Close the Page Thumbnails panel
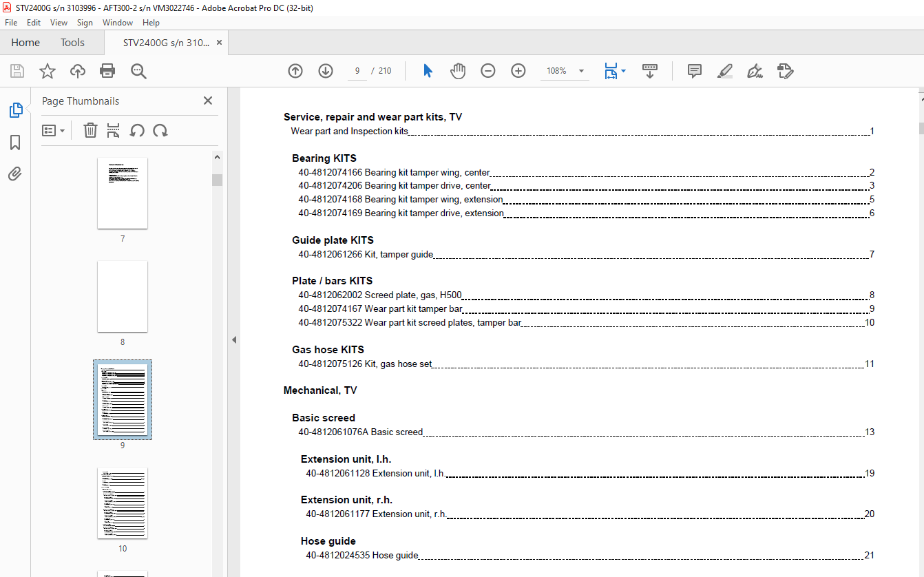The image size is (924, 577). click(208, 101)
